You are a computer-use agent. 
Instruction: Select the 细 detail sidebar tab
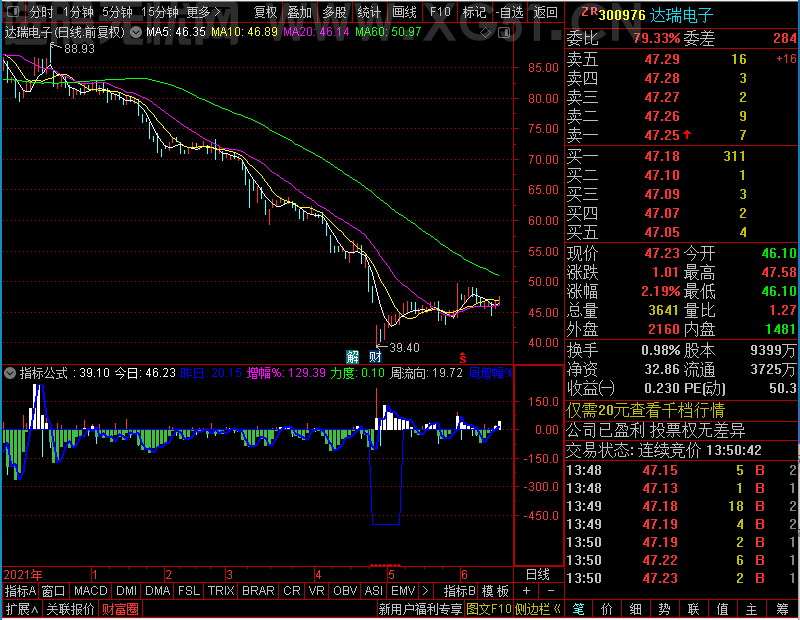(x=636, y=609)
